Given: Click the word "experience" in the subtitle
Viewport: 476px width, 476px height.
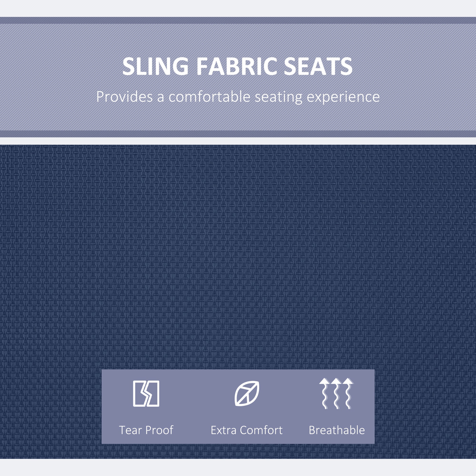Looking at the screenshot, I should (343, 97).
